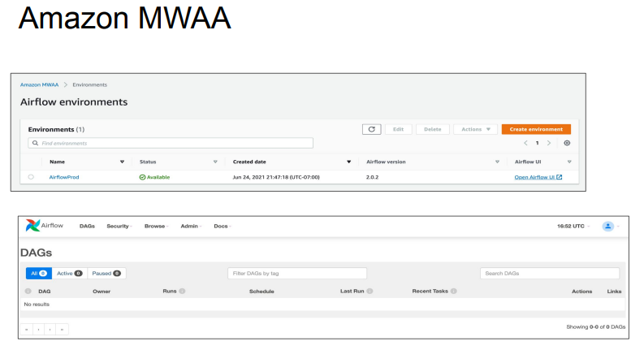Go to next page of environments
Screen dimensions: 644x350
549,143
